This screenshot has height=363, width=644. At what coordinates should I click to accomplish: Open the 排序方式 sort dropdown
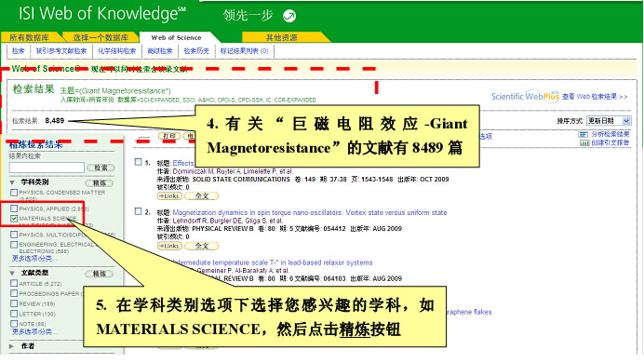pyautogui.click(x=609, y=121)
